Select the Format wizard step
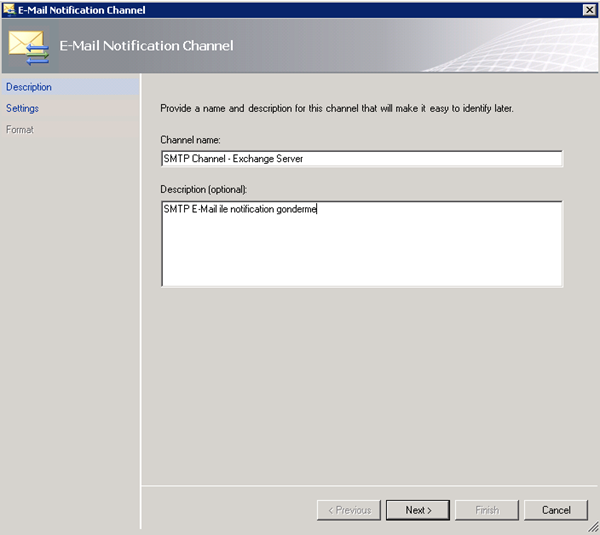 [x=70, y=129]
